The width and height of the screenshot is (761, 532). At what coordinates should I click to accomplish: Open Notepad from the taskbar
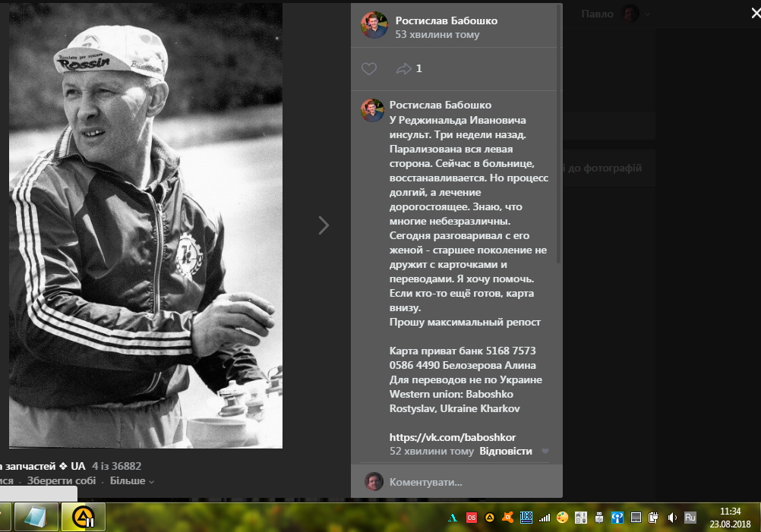[36, 518]
